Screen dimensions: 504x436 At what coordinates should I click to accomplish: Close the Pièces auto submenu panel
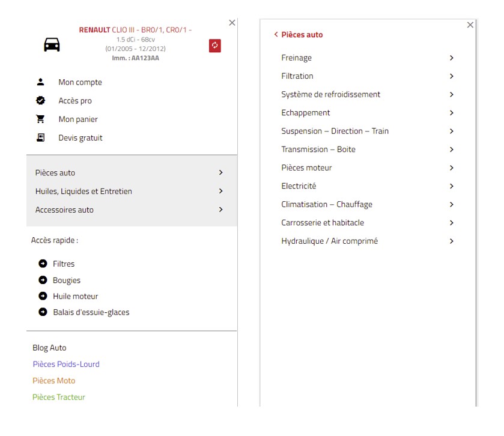click(x=470, y=25)
